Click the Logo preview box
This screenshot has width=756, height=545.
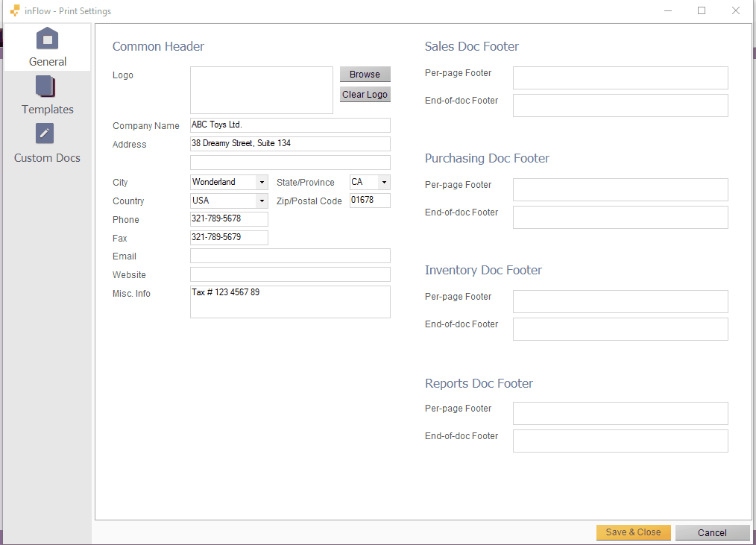262,90
